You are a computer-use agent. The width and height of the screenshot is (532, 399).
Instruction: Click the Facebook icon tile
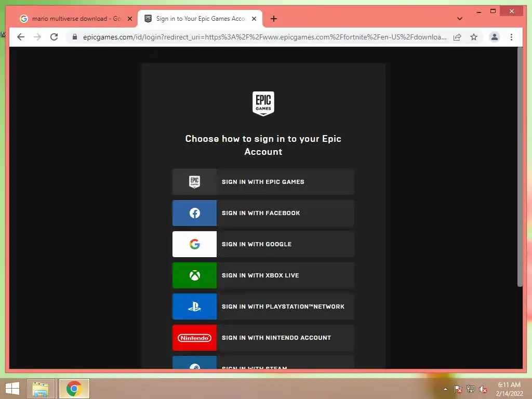[x=194, y=213]
